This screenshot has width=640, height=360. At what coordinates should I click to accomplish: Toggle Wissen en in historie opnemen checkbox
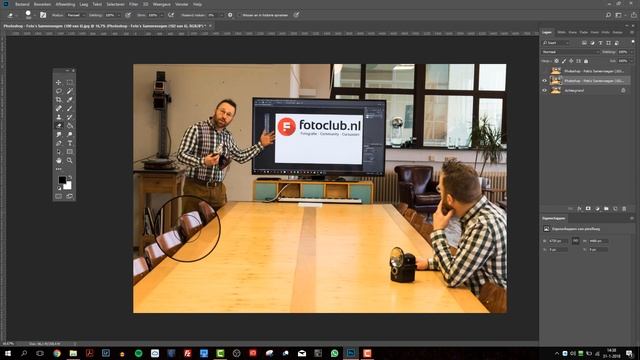point(240,15)
